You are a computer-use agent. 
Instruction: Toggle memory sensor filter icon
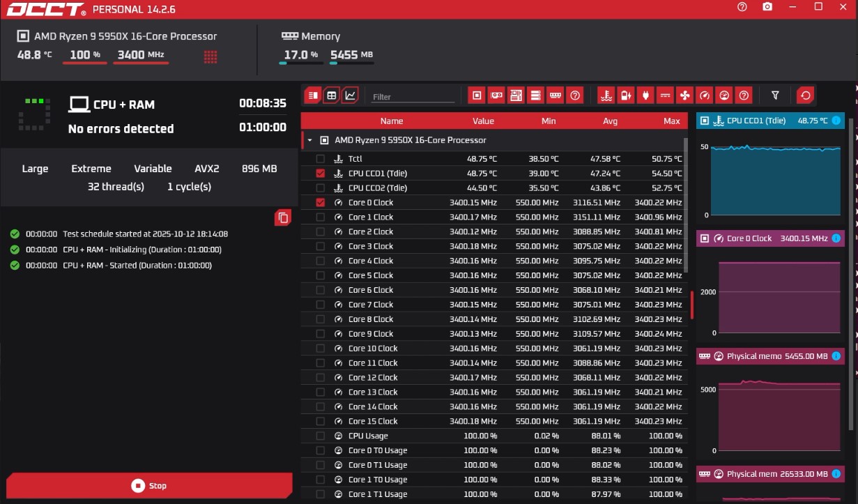coord(556,95)
